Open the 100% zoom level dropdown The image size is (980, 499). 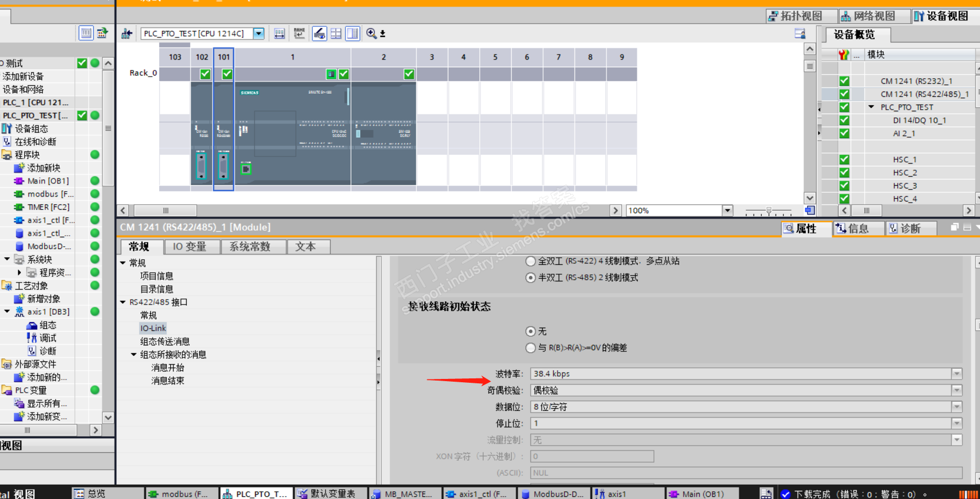728,210
